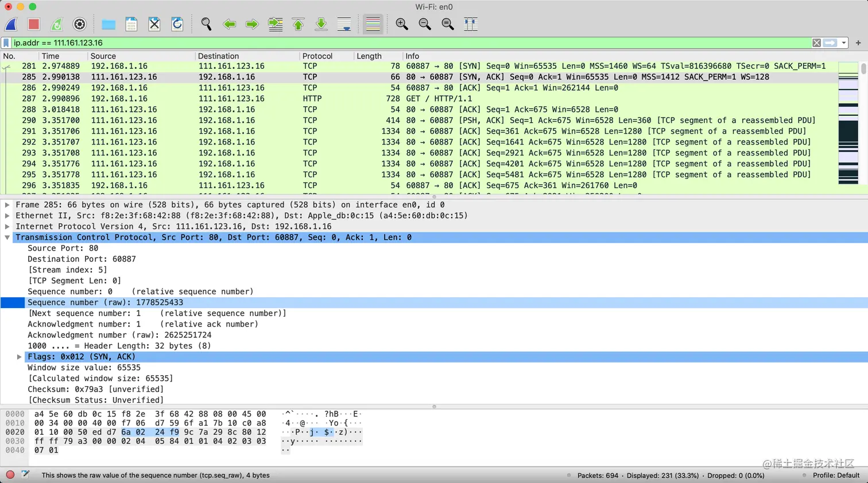The height and width of the screenshot is (483, 868).
Task: Sort by the Time column header
Action: click(x=63, y=56)
